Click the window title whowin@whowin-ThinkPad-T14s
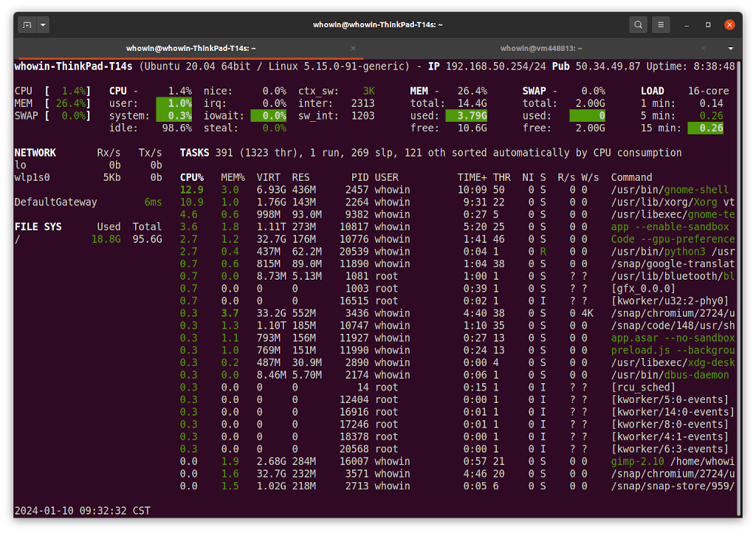Image resolution: width=756 pixels, height=533 pixels. pyautogui.click(x=377, y=24)
